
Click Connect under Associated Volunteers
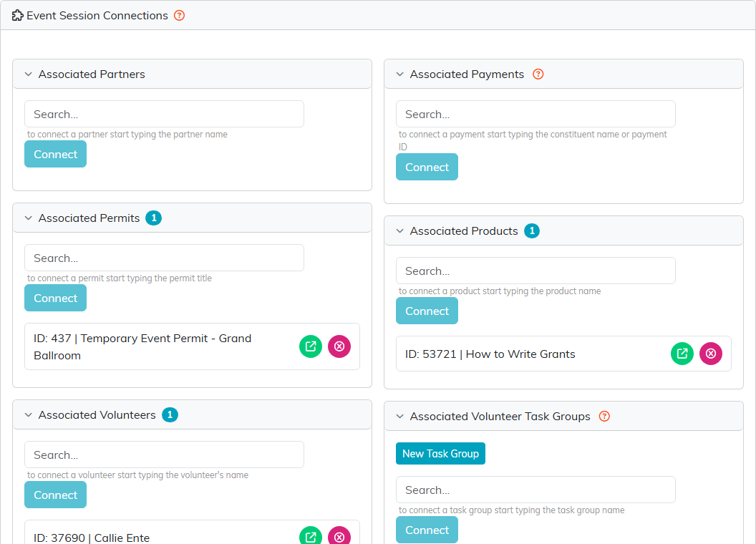click(55, 495)
